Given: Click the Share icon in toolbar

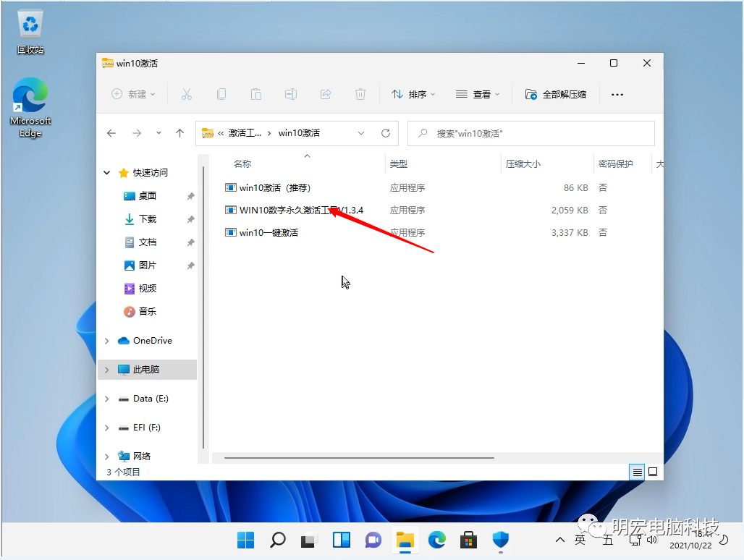Looking at the screenshot, I should point(326,94).
